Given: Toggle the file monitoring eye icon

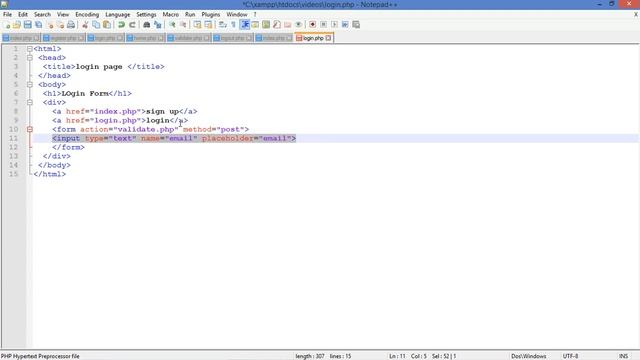Looking at the screenshot, I should pos(298,25).
